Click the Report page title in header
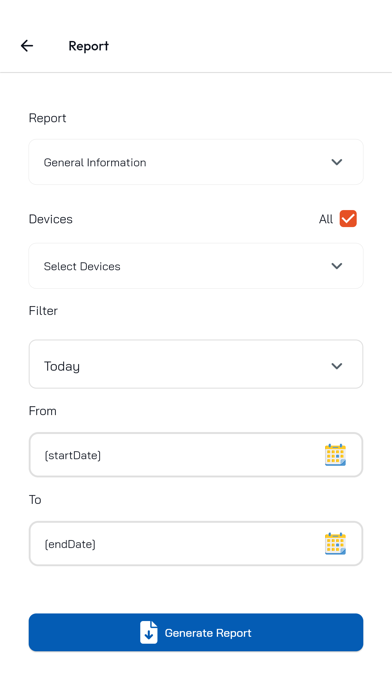Image resolution: width=392 pixels, height=696 pixels. pos(88,46)
